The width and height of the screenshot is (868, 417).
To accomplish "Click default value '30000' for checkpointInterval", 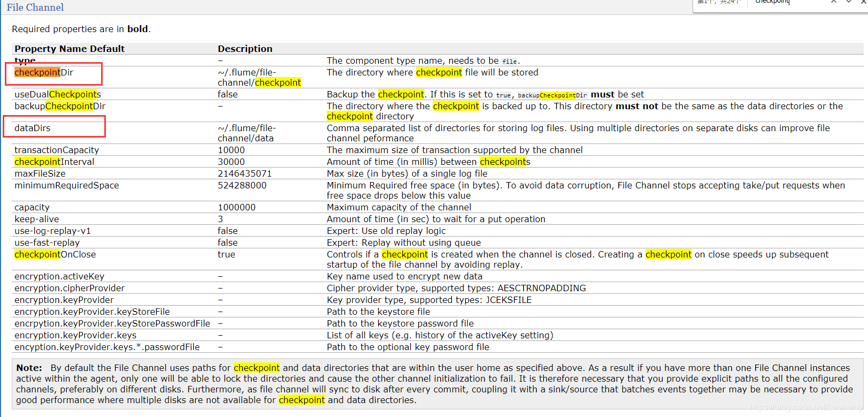I will pos(231,162).
